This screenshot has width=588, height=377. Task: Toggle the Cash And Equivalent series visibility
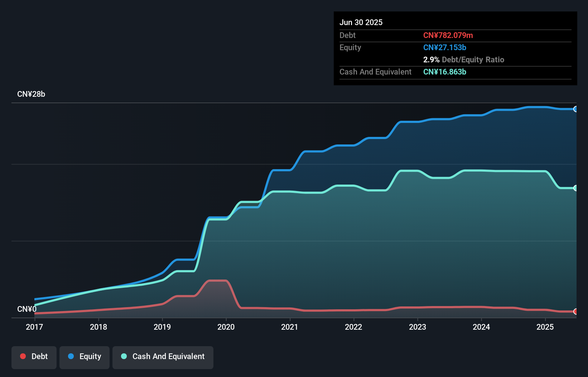click(163, 357)
